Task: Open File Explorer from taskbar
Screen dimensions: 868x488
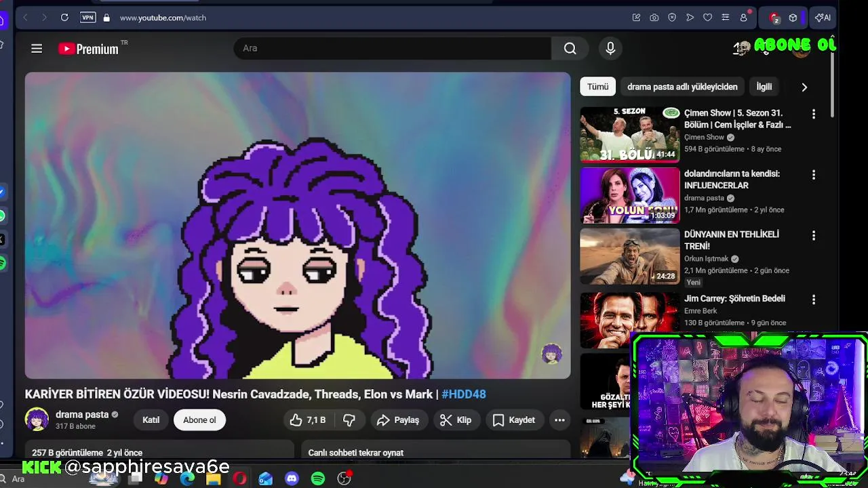Action: tap(213, 479)
